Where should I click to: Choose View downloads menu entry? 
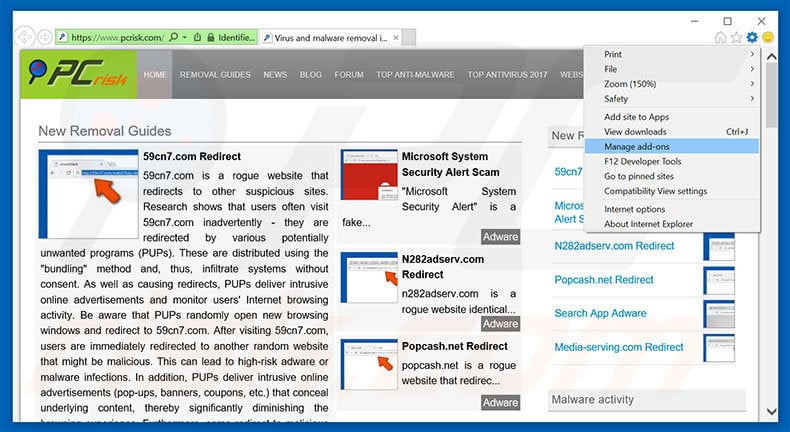pyautogui.click(x=672, y=132)
